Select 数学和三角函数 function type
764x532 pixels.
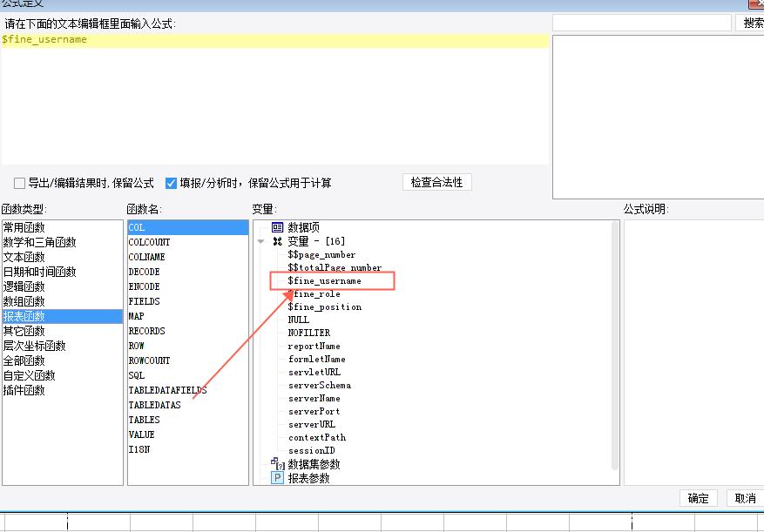(63, 242)
